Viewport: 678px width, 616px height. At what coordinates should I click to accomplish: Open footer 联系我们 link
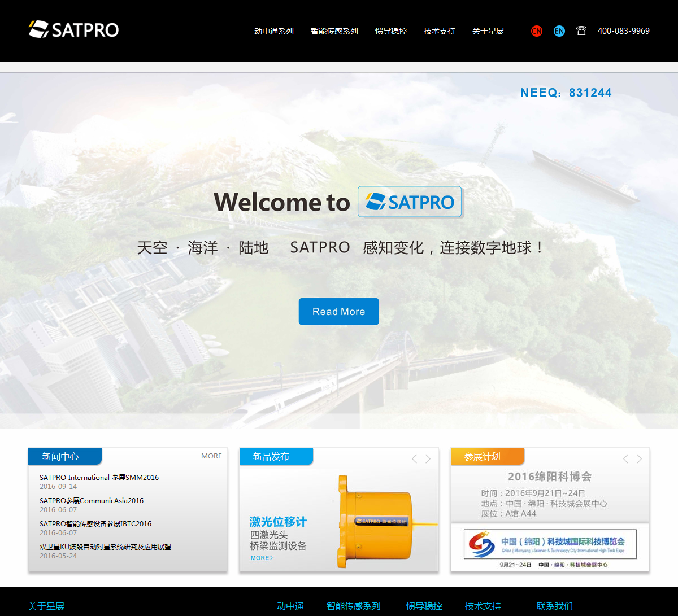pos(555,606)
